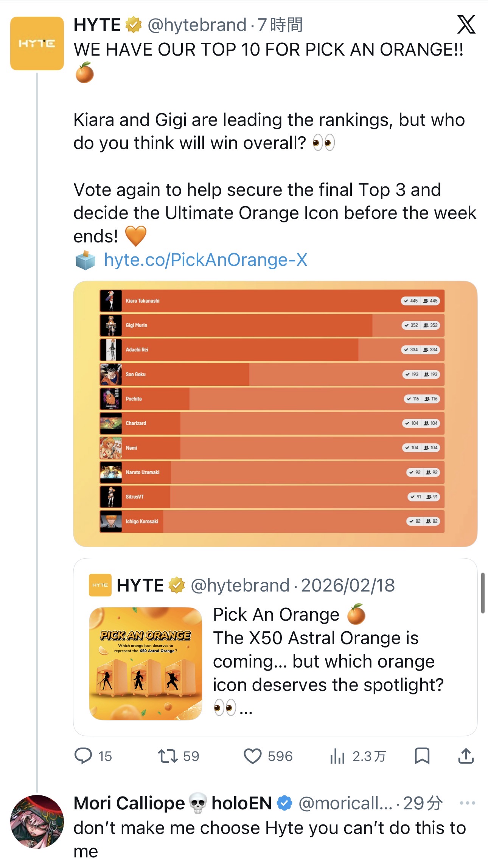The image size is (488, 868).
Task: Tap the HYTE display name on main tweet
Action: tap(97, 25)
